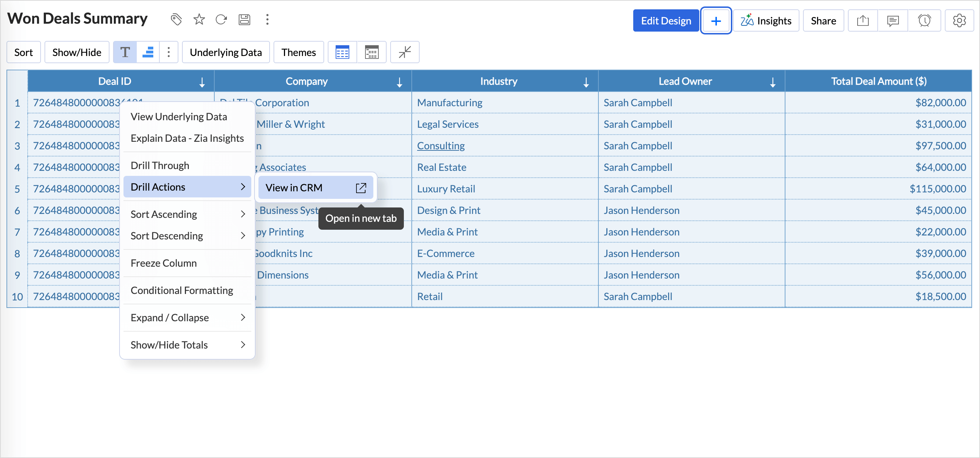Click the refresh icon
The width and height of the screenshot is (980, 458).
[x=221, y=19]
